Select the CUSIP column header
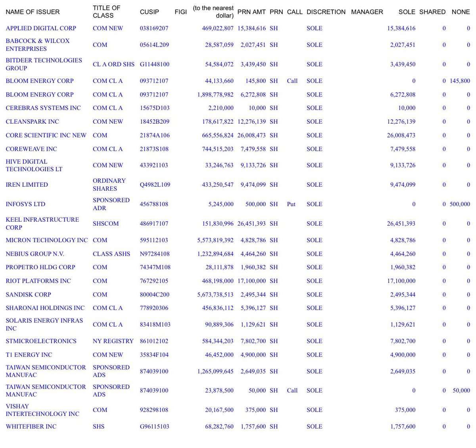This screenshot has height=448, width=476. [x=150, y=12]
